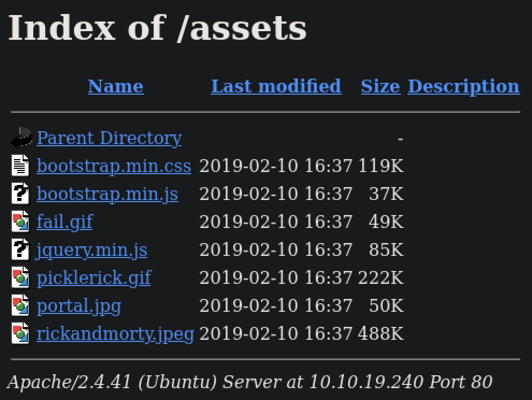Sort listing by Last modified column
The width and height of the screenshot is (532, 400).
point(276,86)
